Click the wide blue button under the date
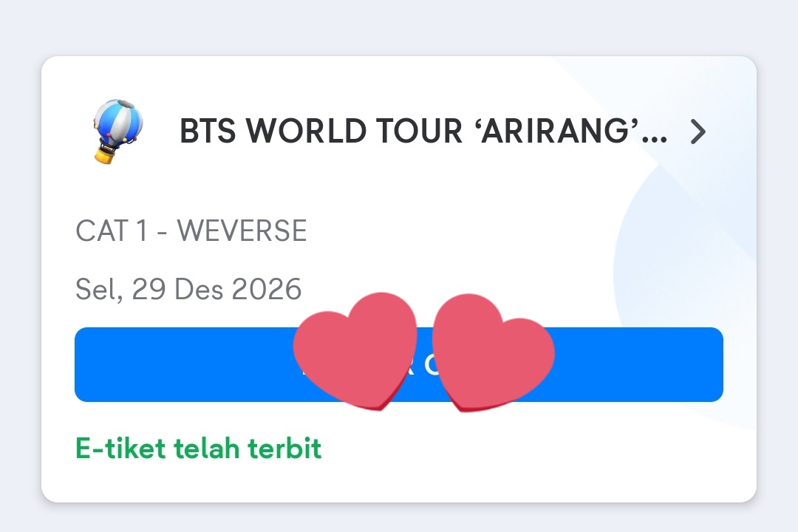This screenshot has height=532, width=798. (398, 364)
